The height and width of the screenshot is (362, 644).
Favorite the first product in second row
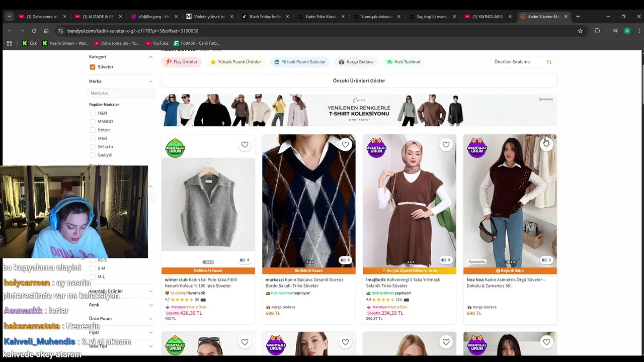(x=245, y=342)
